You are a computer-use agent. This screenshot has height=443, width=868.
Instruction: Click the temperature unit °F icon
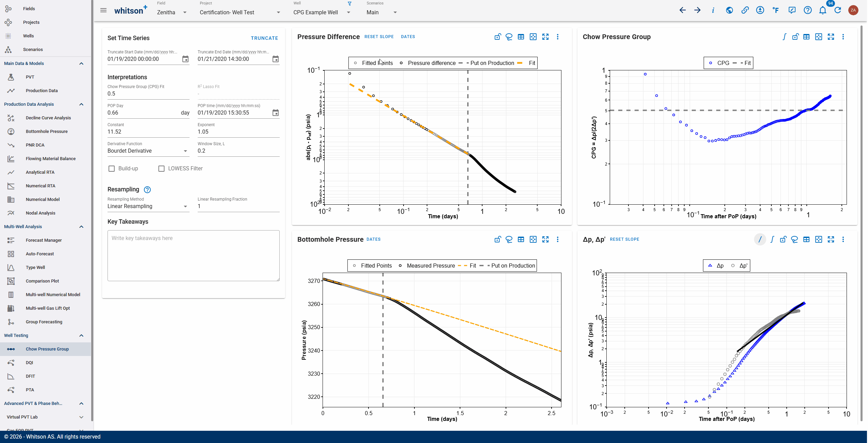point(775,10)
